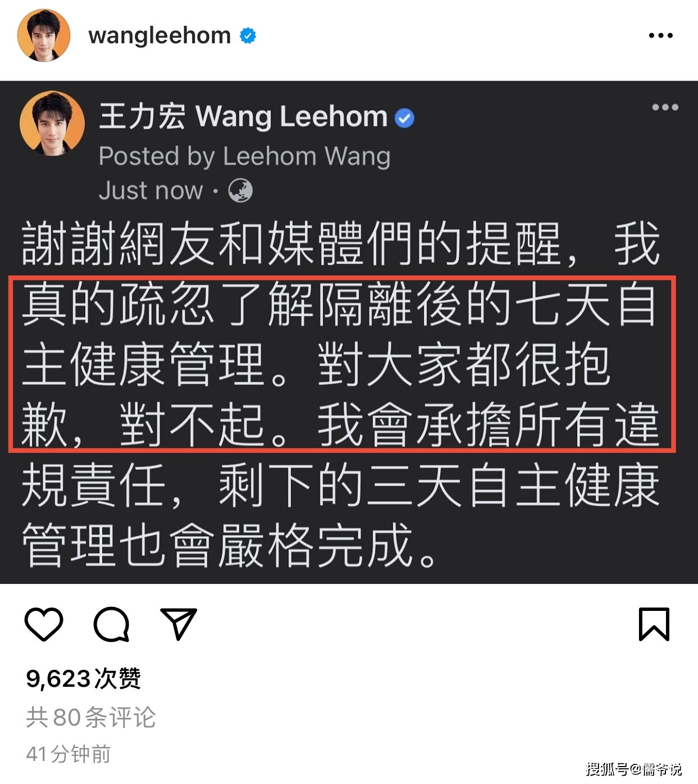698x784 pixels.
Task: Open post options three-dot menu
Action: tap(660, 35)
